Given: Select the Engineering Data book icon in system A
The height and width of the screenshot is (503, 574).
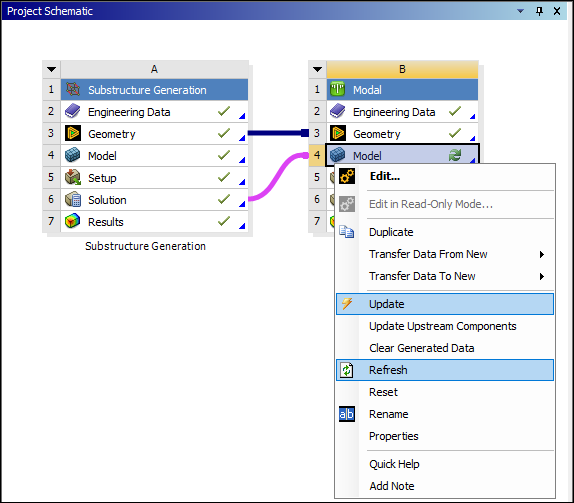Looking at the screenshot, I should 72,111.
